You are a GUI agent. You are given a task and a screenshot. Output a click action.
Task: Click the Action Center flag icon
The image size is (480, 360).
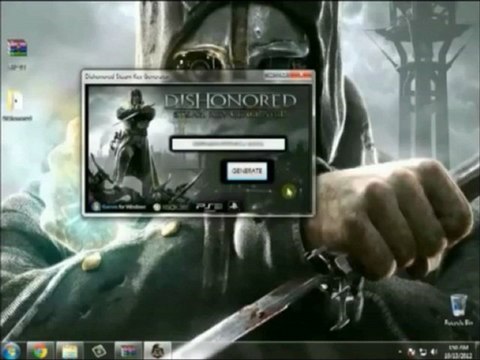coord(411,351)
